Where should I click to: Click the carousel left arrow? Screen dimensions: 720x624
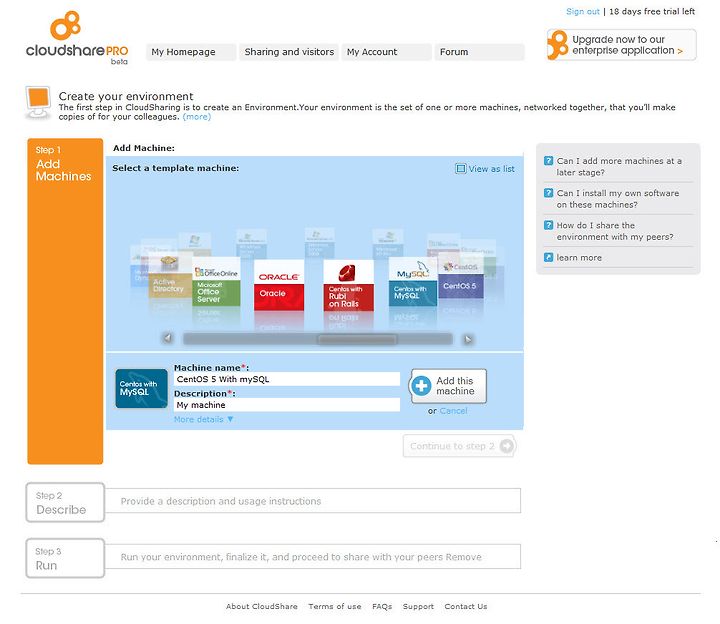pyautogui.click(x=168, y=338)
